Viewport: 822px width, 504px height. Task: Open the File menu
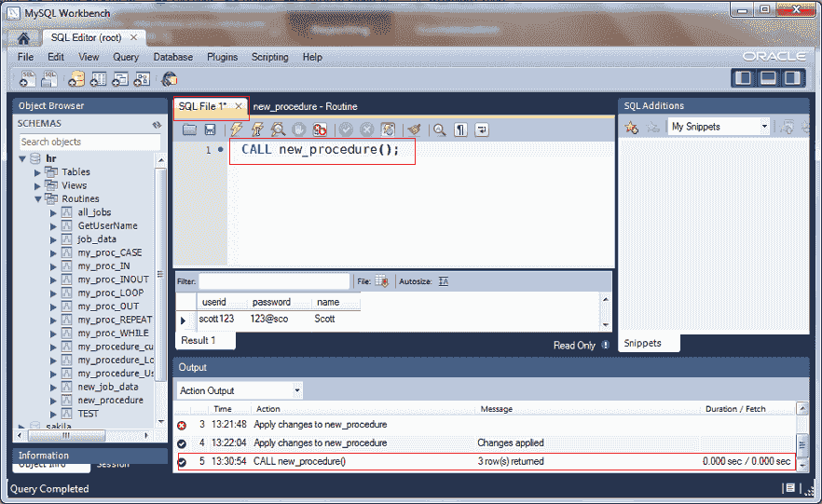point(25,57)
